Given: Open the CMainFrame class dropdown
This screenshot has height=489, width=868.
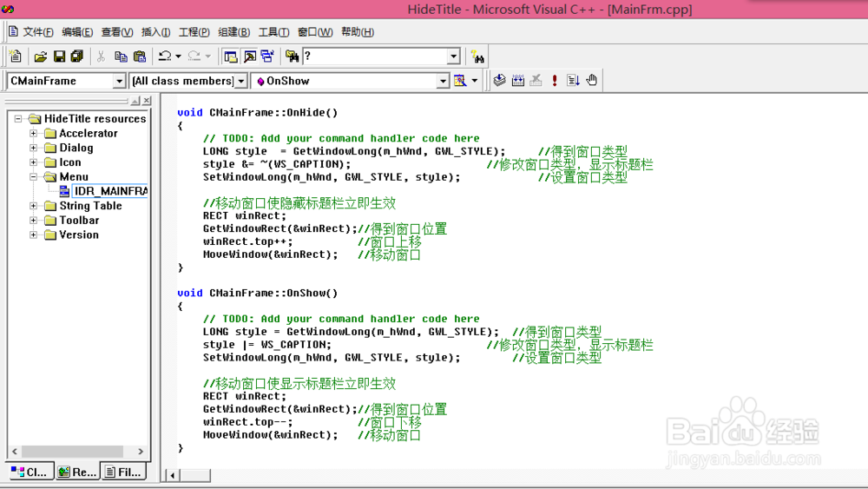Looking at the screenshot, I should click(119, 82).
